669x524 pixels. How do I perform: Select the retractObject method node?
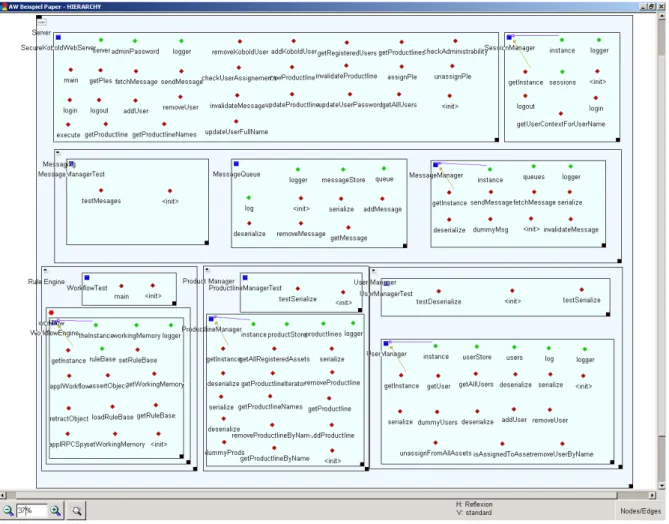[69, 408]
